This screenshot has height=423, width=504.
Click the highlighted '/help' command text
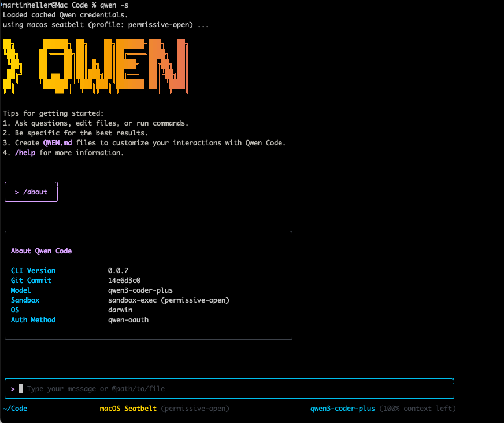pyautogui.click(x=25, y=153)
